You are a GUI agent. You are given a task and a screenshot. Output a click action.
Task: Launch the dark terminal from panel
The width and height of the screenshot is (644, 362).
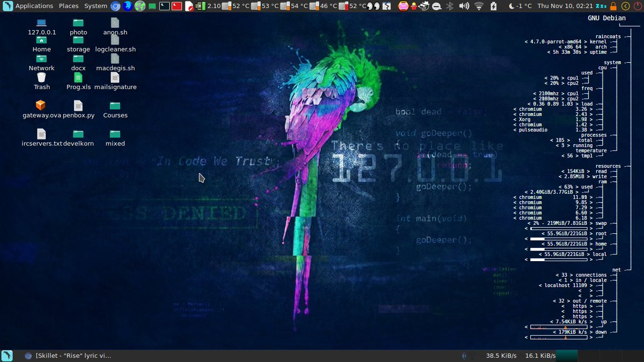click(x=165, y=6)
